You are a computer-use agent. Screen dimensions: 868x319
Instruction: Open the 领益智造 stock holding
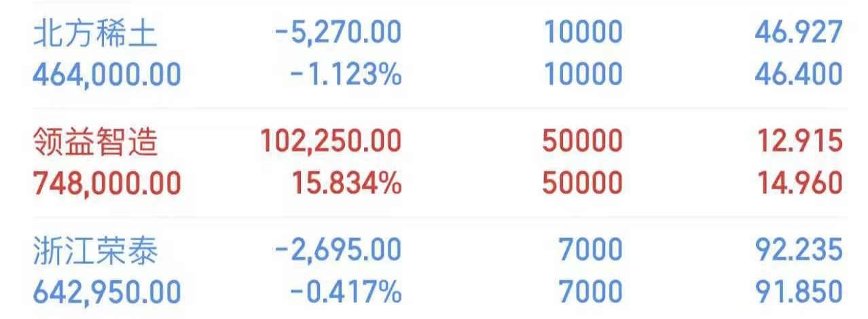point(95,142)
